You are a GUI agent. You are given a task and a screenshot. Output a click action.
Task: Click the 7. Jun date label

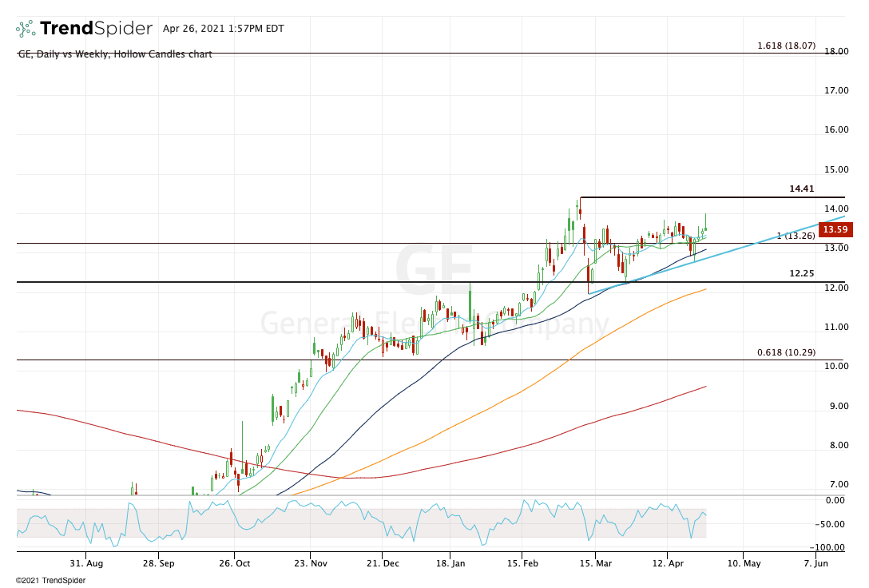(x=815, y=563)
